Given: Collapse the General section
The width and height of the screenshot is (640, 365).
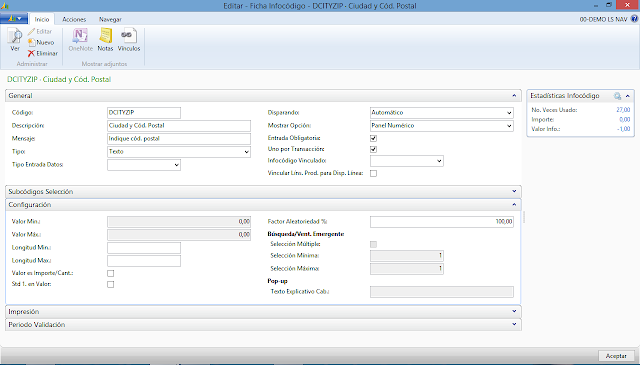Looking at the screenshot, I should (514, 96).
